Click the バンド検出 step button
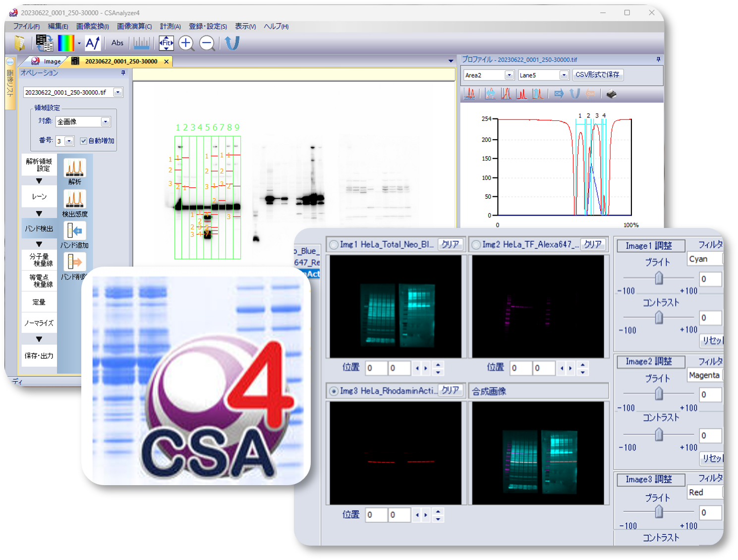 click(39, 228)
